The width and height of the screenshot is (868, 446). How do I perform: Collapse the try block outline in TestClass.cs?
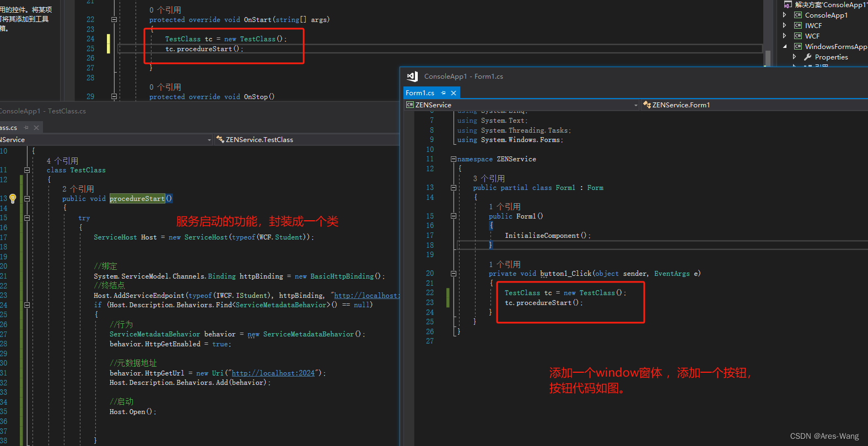(x=26, y=218)
